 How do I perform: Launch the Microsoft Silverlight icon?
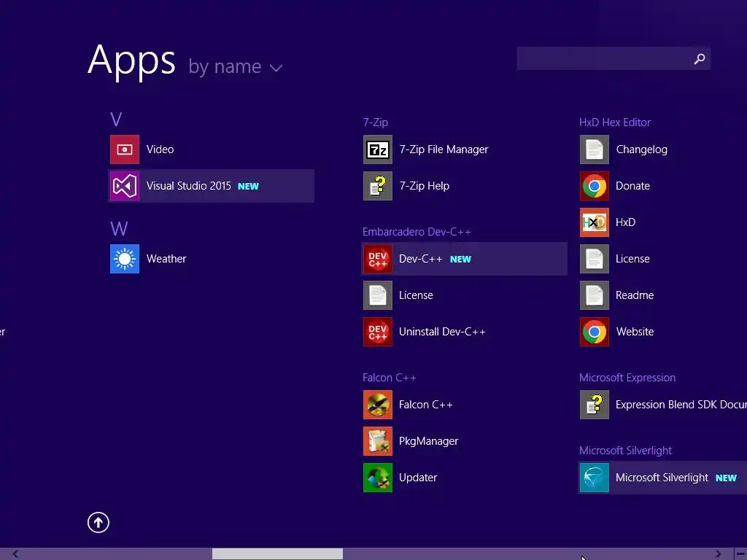click(595, 477)
